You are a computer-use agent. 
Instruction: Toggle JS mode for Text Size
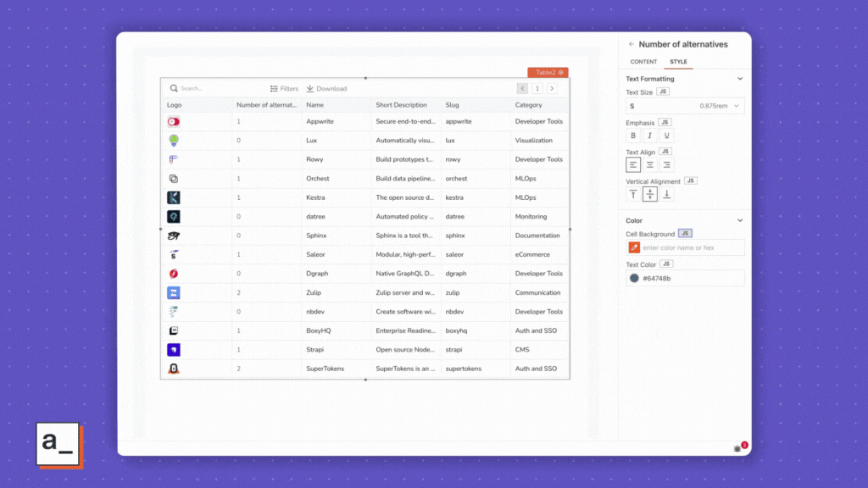tap(664, 91)
